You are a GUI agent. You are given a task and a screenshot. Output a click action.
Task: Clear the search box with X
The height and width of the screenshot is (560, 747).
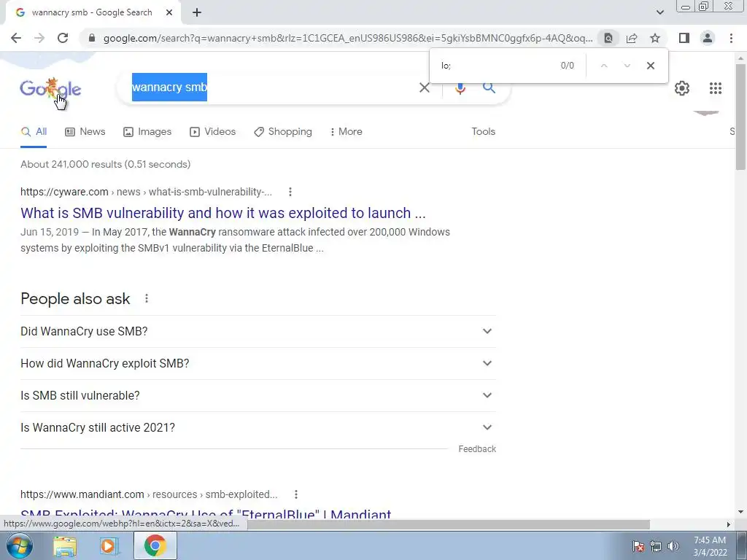tap(424, 87)
